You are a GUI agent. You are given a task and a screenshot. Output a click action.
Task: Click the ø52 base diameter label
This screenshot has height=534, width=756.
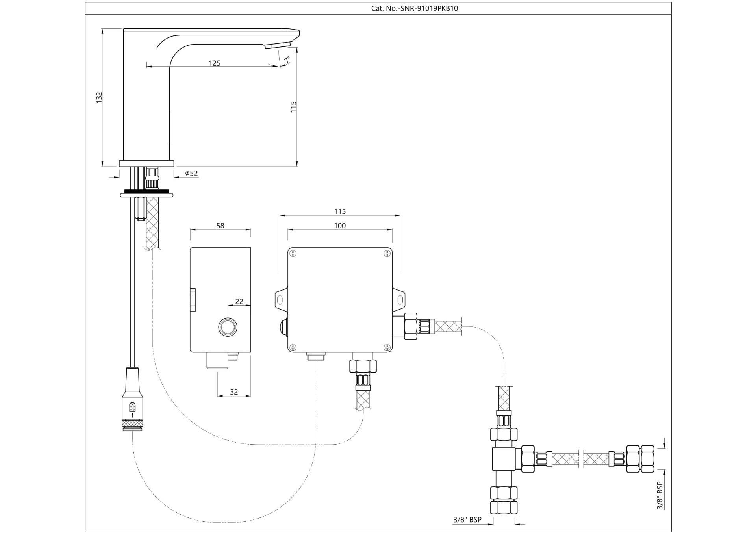click(x=191, y=173)
